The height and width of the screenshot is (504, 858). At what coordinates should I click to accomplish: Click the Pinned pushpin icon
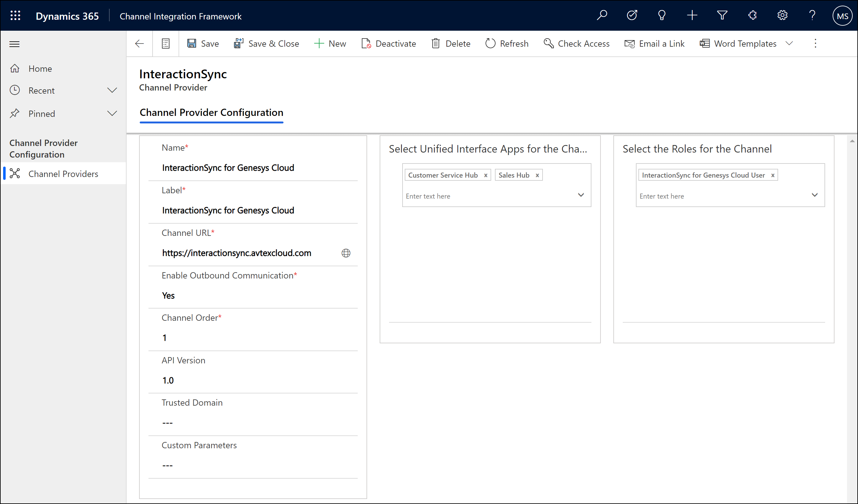tap(15, 113)
